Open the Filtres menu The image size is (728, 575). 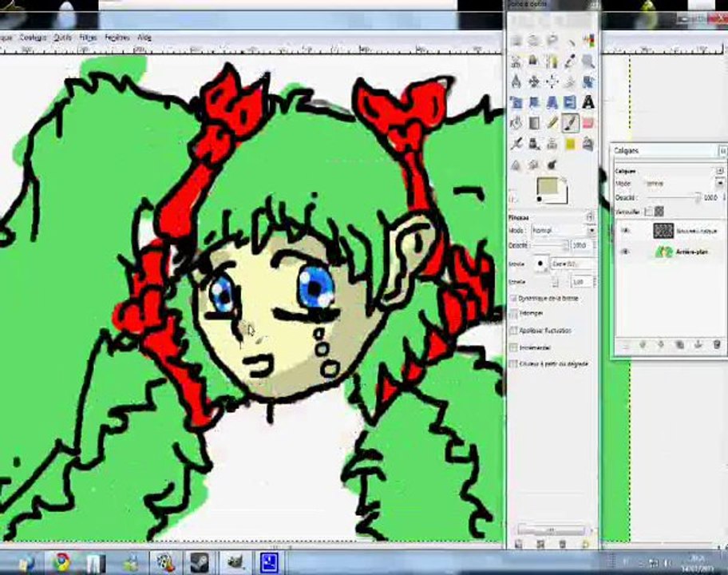[89, 38]
